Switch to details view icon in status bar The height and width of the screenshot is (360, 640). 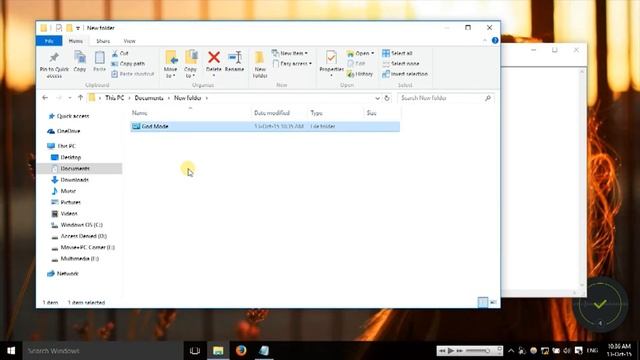click(482, 302)
